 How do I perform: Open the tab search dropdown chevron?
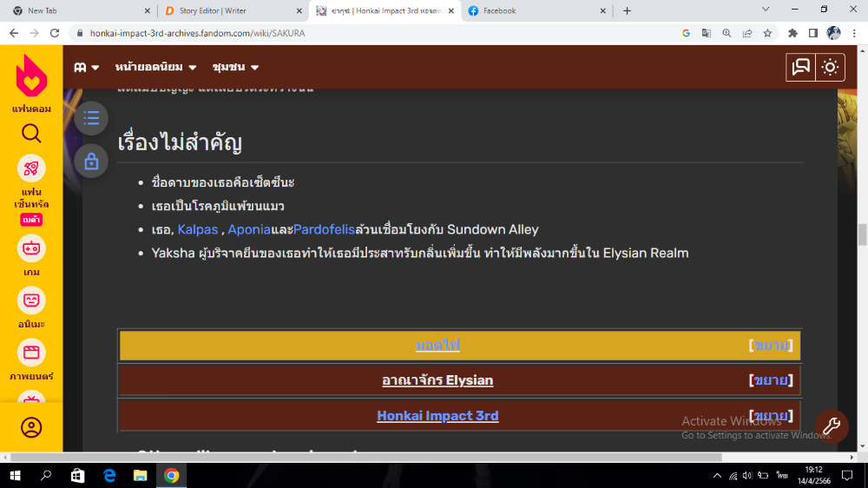pyautogui.click(x=766, y=10)
